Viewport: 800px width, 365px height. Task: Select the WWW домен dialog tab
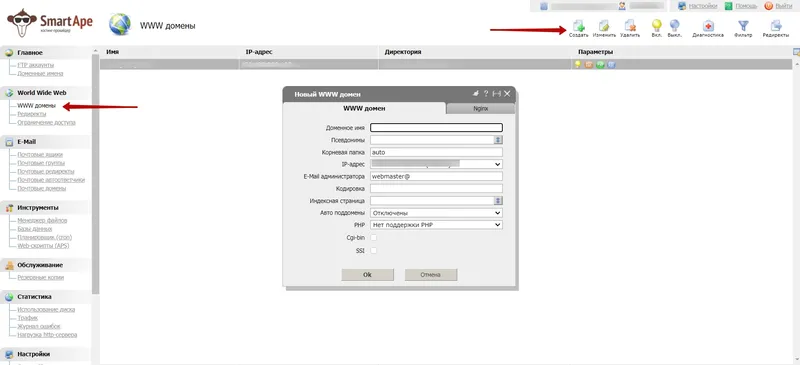(x=364, y=109)
